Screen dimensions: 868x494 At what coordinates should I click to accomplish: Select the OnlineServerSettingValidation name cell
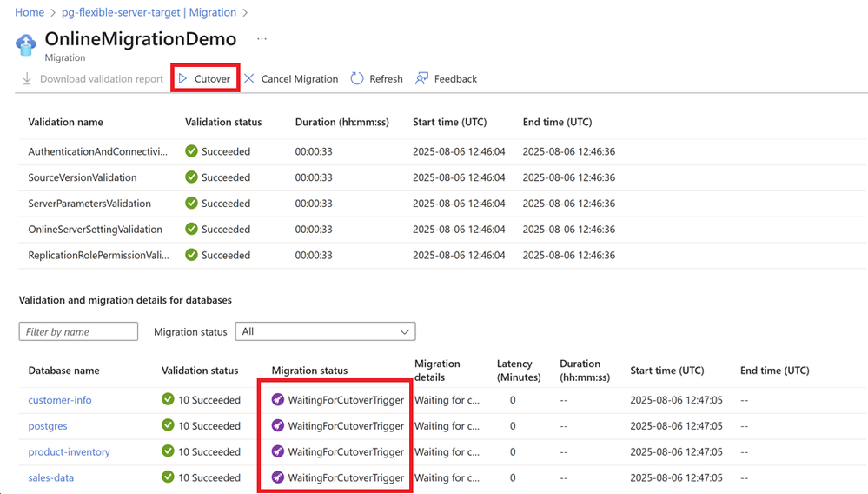(96, 230)
